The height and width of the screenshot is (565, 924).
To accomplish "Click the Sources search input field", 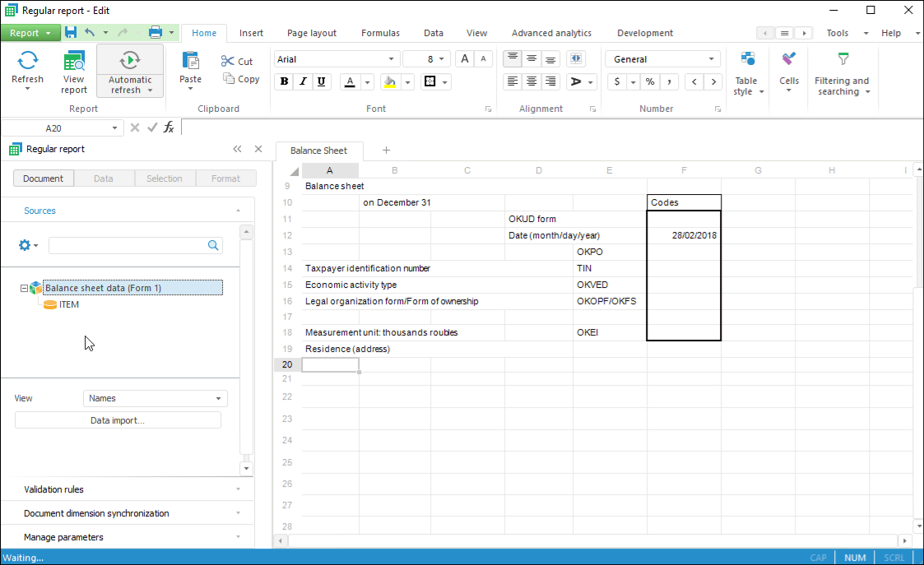I will (128, 245).
